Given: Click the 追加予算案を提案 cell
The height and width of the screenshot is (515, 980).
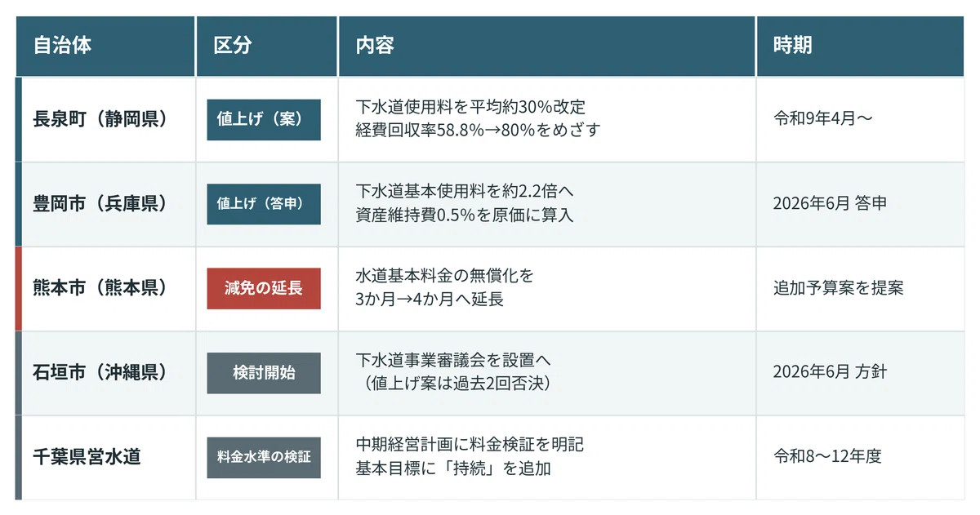Looking at the screenshot, I should point(838,288).
